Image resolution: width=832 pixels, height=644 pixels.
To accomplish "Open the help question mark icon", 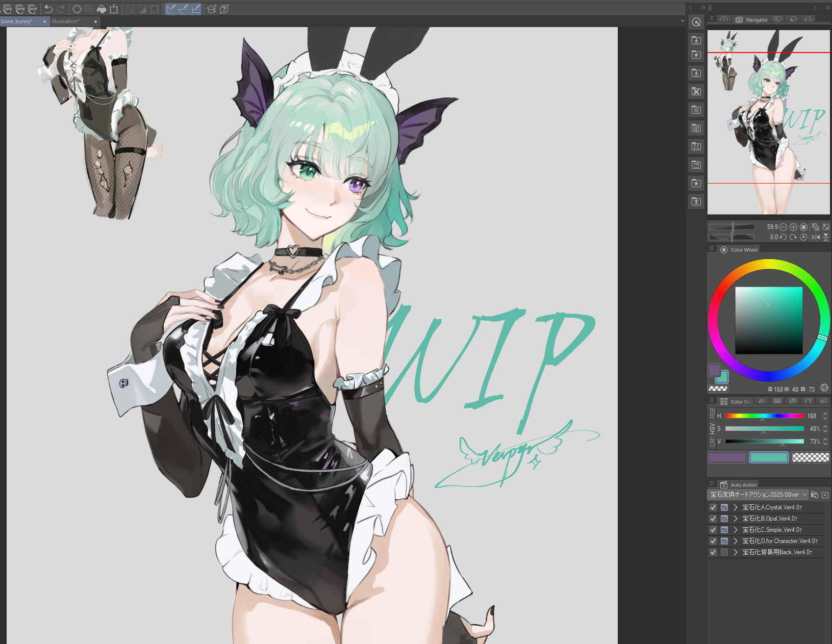I will [x=224, y=9].
